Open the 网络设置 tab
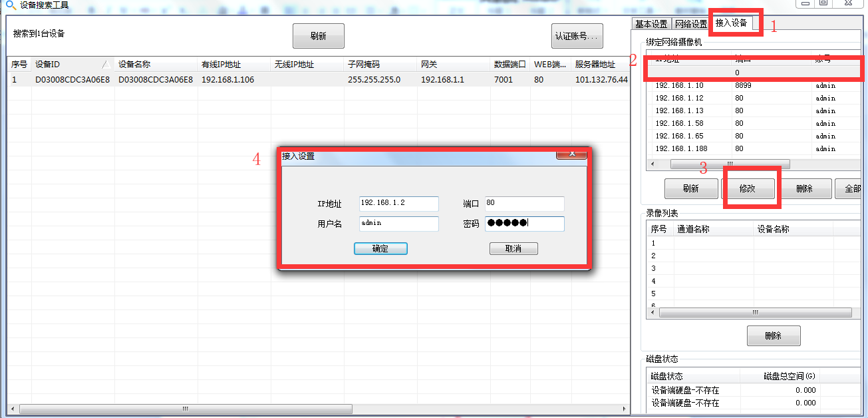The width and height of the screenshot is (868, 418). coord(690,24)
